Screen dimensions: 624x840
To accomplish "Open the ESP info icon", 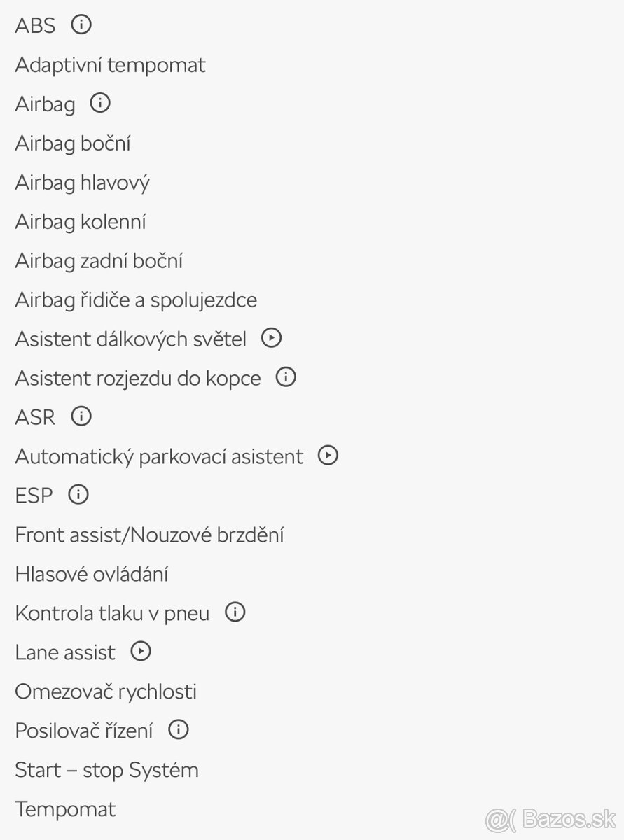I will point(78,495).
